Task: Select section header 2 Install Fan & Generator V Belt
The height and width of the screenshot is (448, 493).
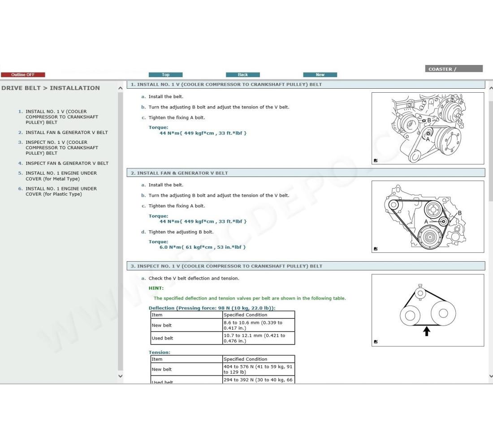Action: 306,173
